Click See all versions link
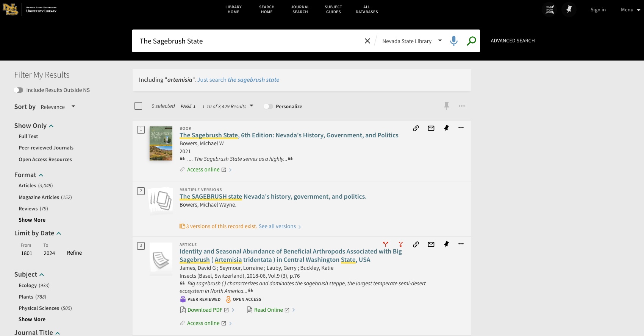Screen dimensions: 644x336 pos(279,226)
